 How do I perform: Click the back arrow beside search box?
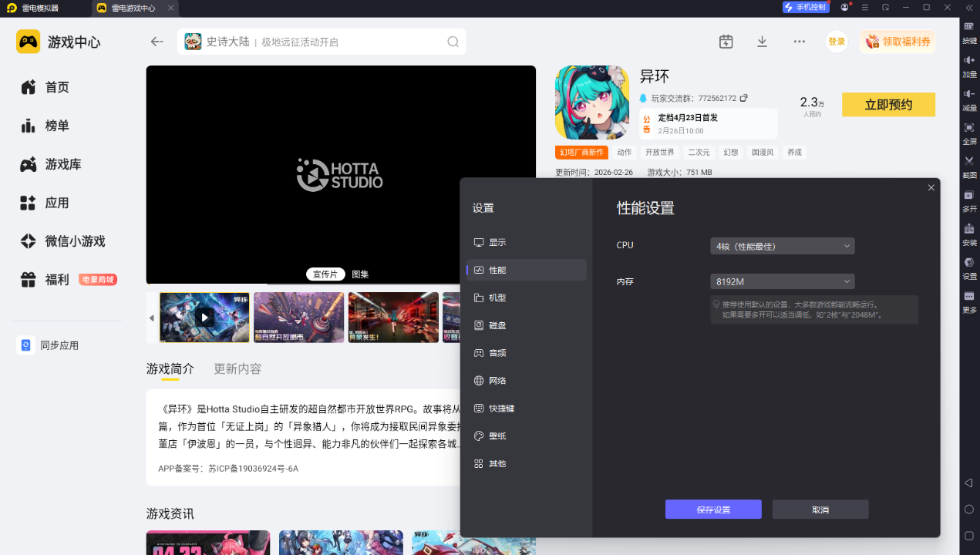tap(157, 42)
